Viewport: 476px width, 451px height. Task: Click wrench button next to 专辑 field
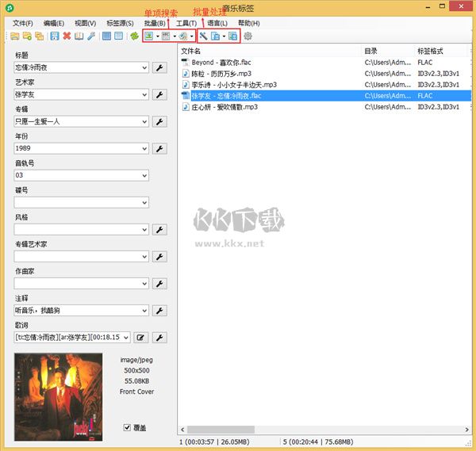click(x=159, y=121)
